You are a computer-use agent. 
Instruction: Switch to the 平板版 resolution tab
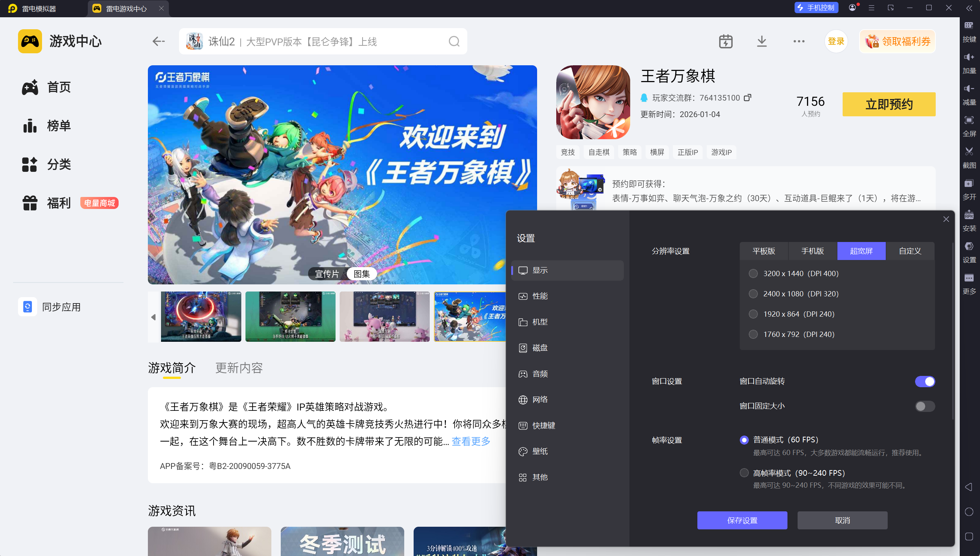(763, 251)
